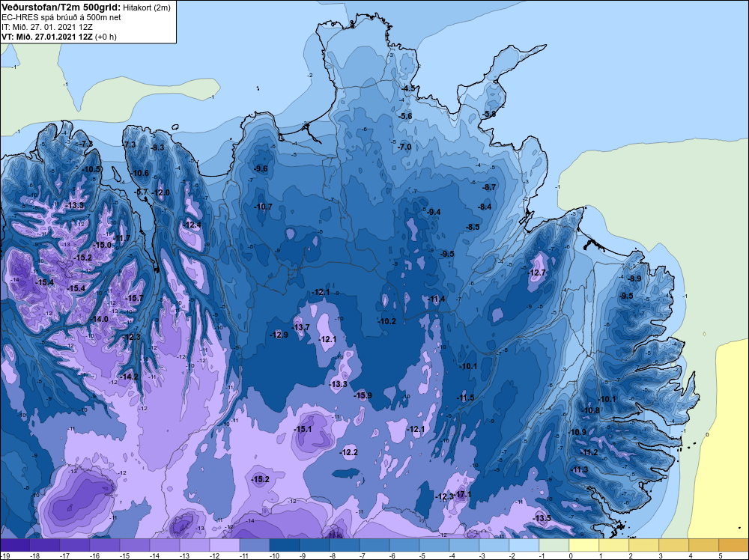Select the -13.5 temperature value

tap(542, 519)
